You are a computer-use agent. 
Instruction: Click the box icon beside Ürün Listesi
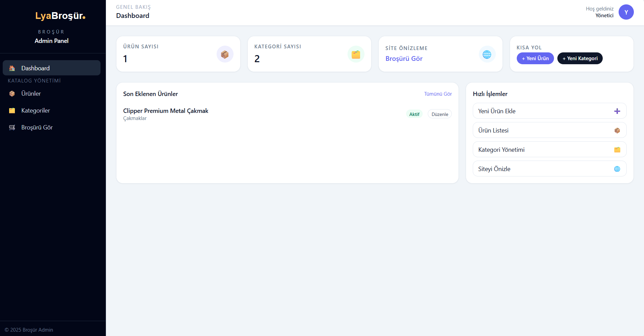[x=617, y=130]
